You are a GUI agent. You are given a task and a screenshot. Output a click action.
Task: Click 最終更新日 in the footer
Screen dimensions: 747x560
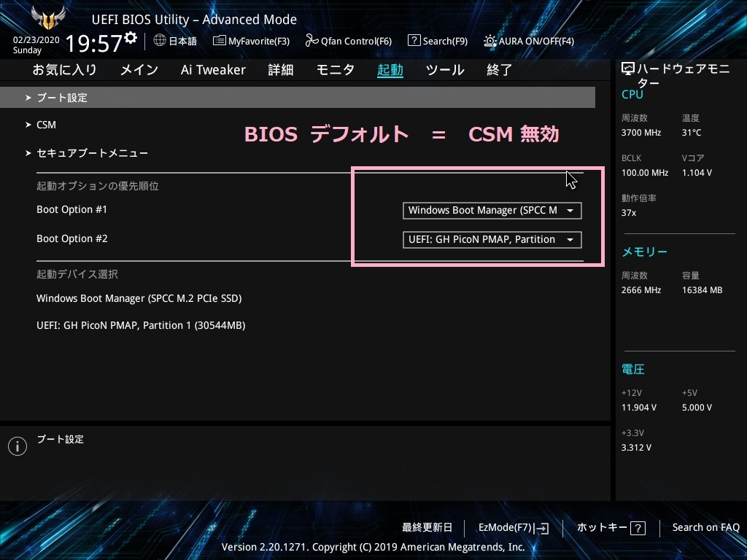[427, 528]
